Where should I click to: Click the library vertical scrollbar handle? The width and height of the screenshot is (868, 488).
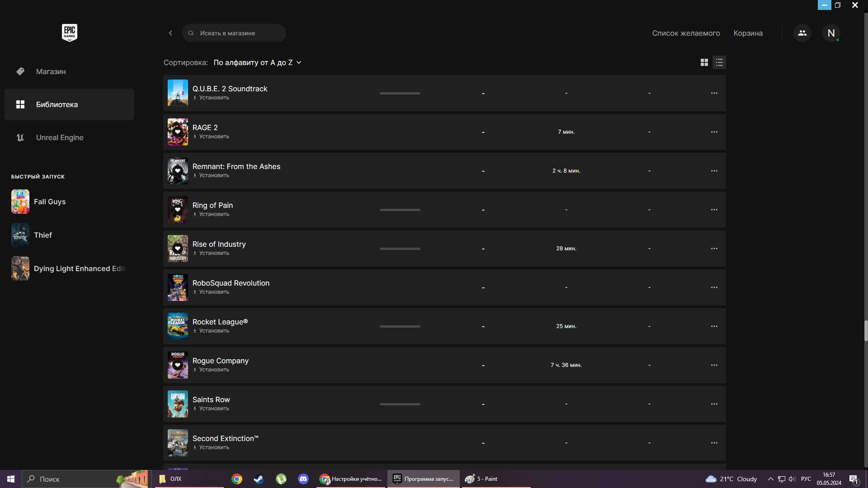pyautogui.click(x=866, y=331)
